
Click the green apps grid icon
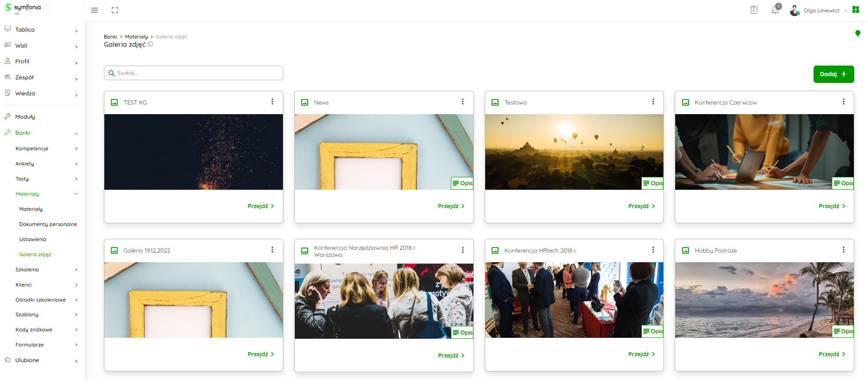(x=856, y=10)
